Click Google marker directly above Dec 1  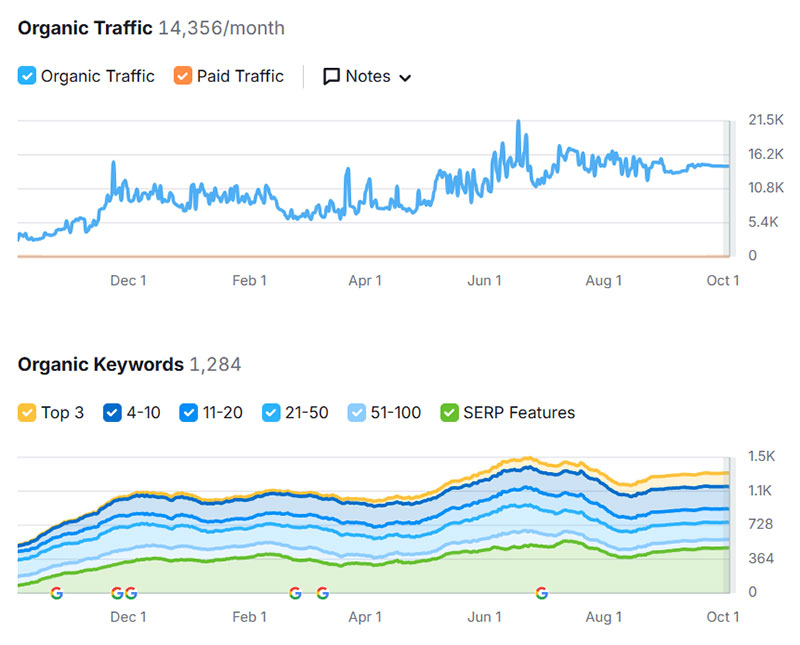coord(130,593)
